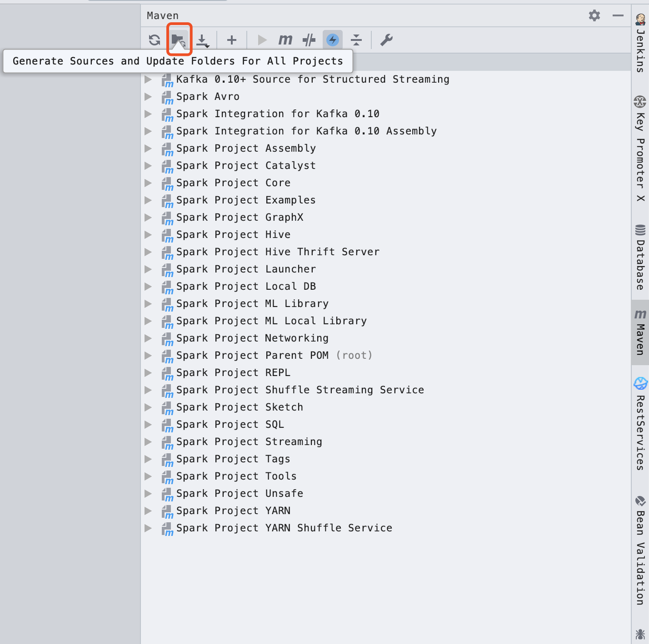Screen dimensions: 649x644
Task: Click the Ant spider icon at sidebar bottom
Action: pos(640,634)
